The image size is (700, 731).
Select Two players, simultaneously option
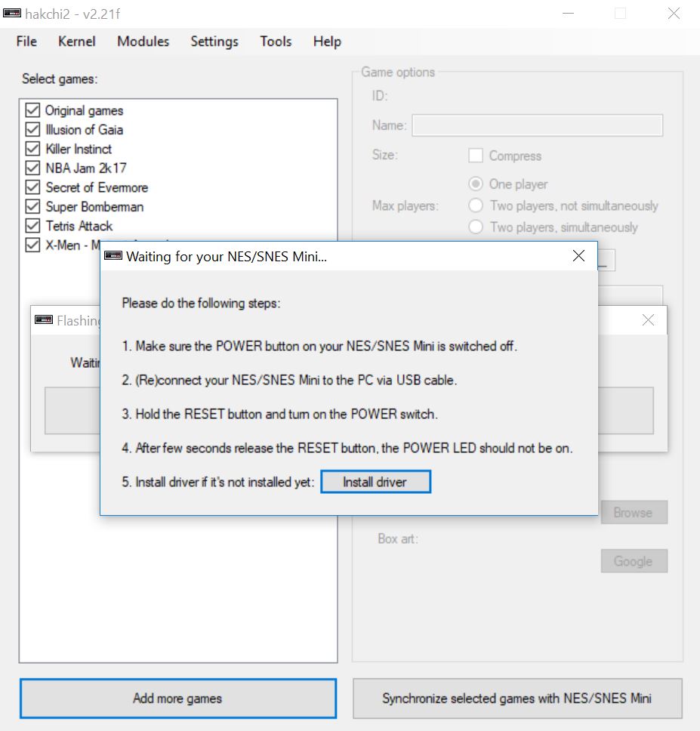[x=476, y=227]
